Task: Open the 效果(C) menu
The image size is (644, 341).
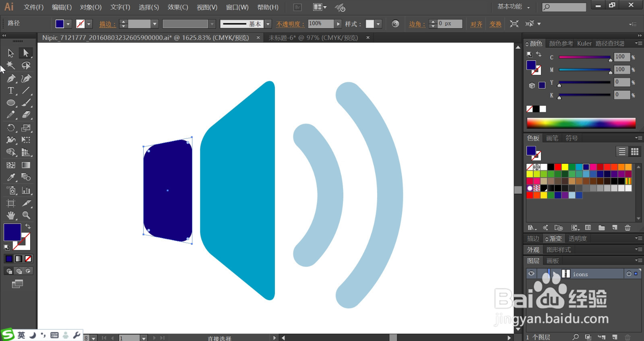Action: pyautogui.click(x=178, y=7)
